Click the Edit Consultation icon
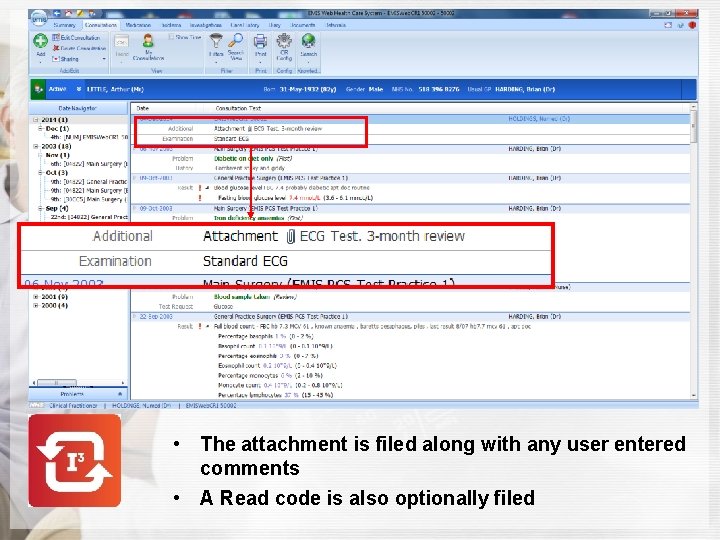720x540 pixels. tap(56, 38)
